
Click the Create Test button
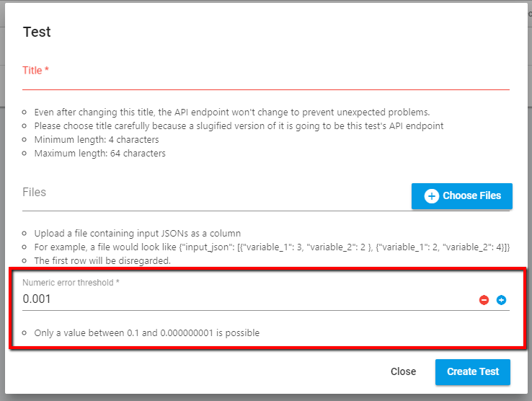(x=473, y=372)
